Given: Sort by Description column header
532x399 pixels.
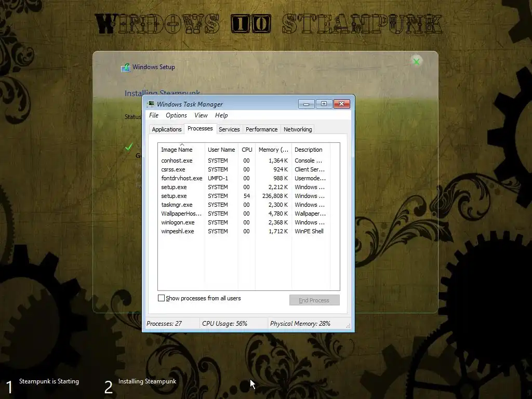Looking at the screenshot, I should tap(311, 150).
